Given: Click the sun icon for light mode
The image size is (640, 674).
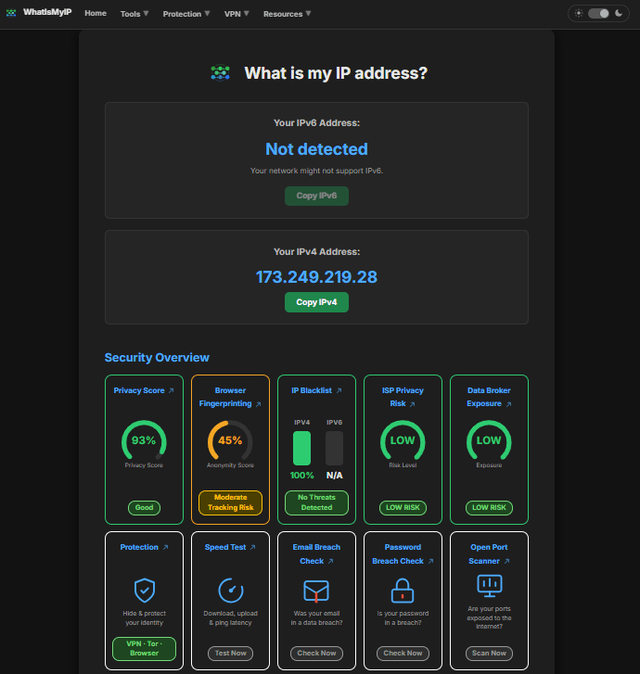Looking at the screenshot, I should click(579, 13).
